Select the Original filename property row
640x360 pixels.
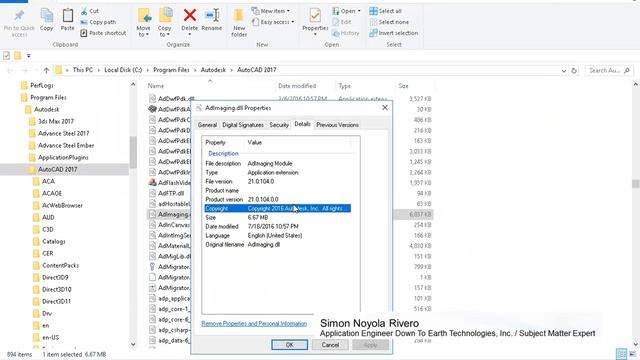[x=278, y=244]
